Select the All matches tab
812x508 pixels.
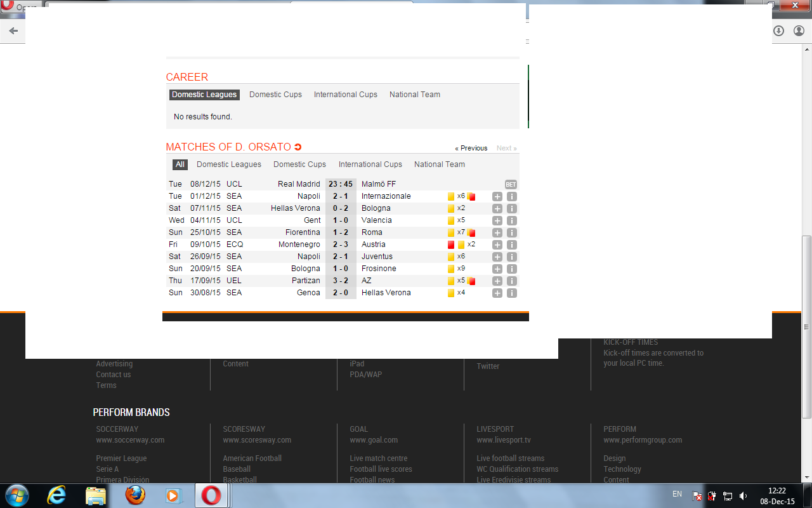pyautogui.click(x=180, y=164)
